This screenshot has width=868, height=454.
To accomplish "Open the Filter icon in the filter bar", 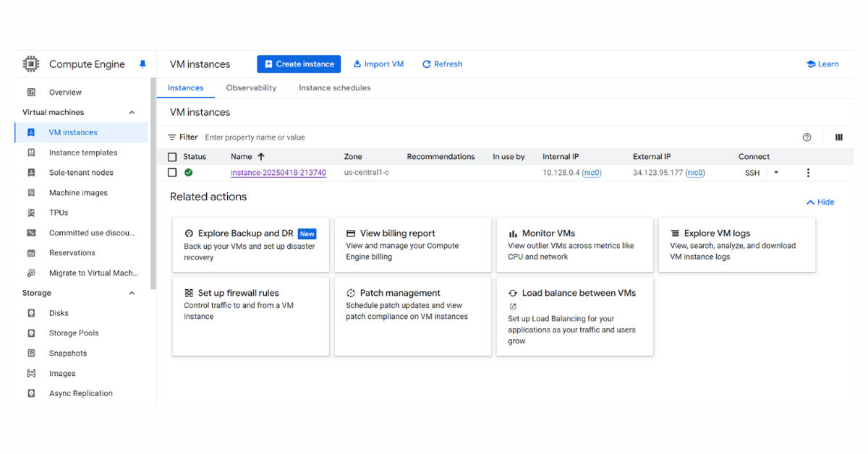I will pos(174,137).
